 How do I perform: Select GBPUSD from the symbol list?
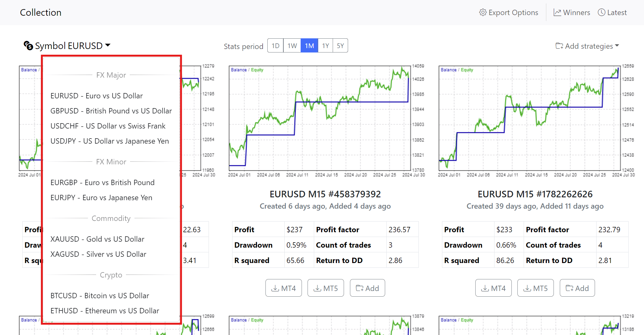[111, 111]
